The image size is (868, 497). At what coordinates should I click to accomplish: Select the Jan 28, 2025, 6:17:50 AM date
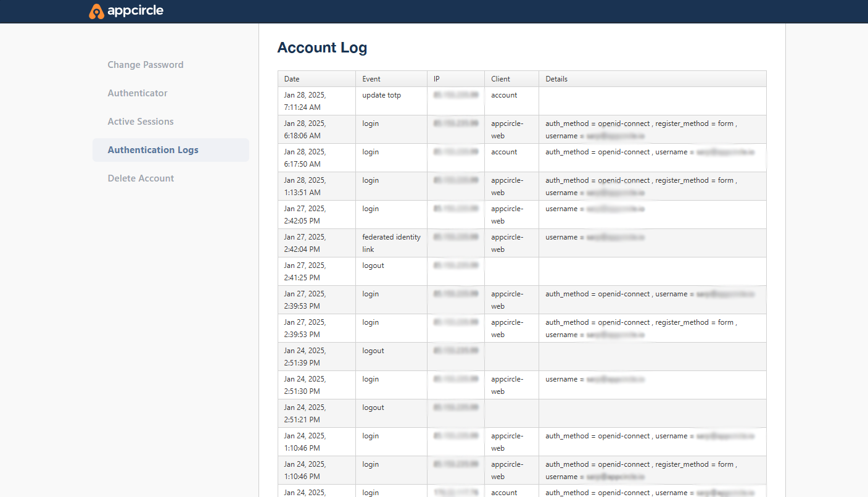[x=305, y=158]
